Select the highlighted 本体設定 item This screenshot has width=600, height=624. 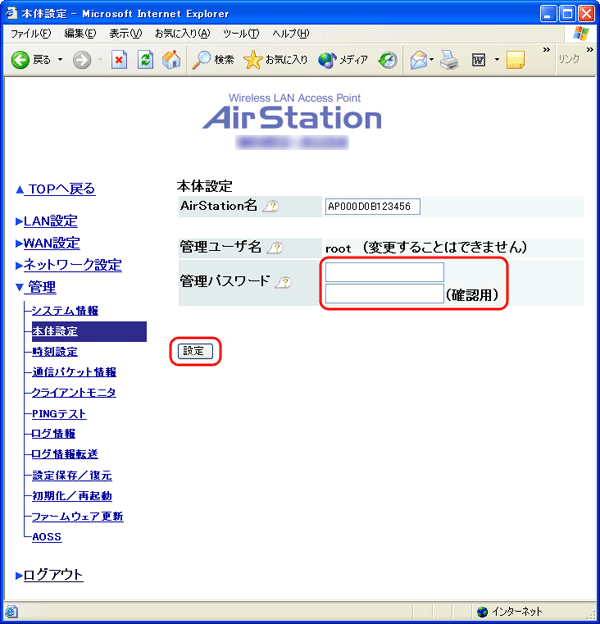click(89, 331)
